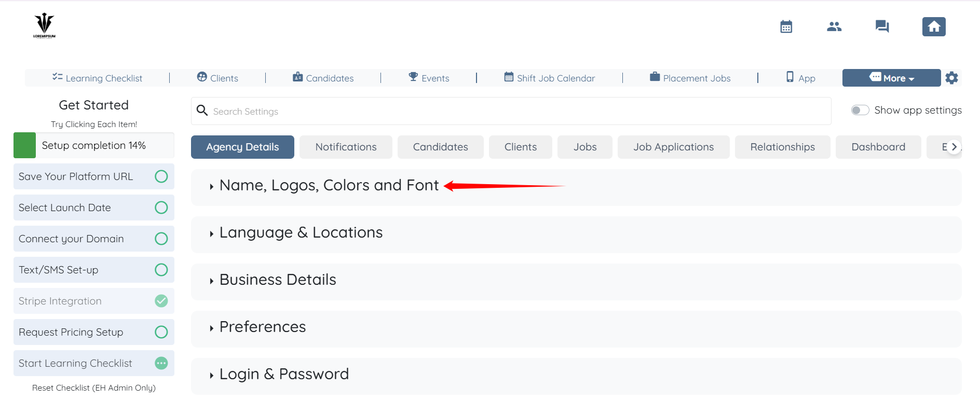Click the magnifier search icon

(x=202, y=110)
